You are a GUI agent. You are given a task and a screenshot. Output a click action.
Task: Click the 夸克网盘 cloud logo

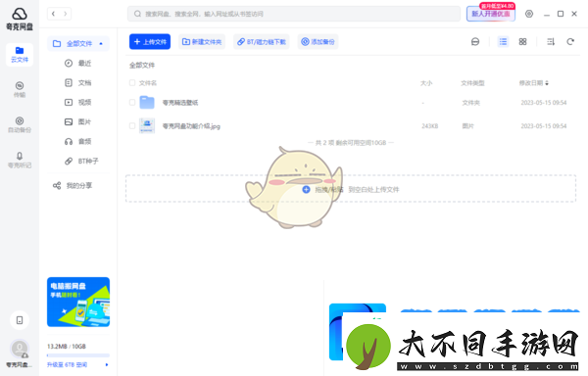click(20, 20)
